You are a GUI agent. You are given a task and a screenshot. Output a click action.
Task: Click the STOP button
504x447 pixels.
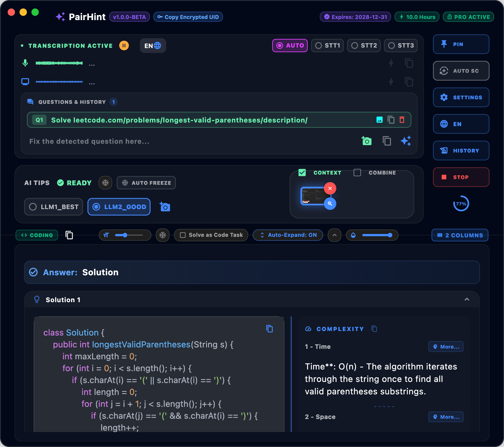[x=461, y=177]
